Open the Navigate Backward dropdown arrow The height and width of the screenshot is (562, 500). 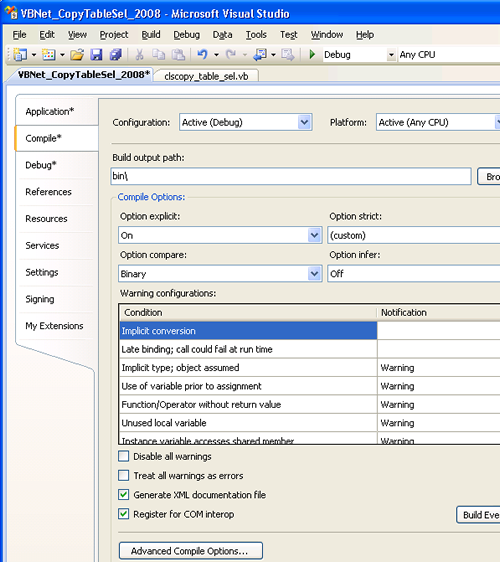(273, 55)
